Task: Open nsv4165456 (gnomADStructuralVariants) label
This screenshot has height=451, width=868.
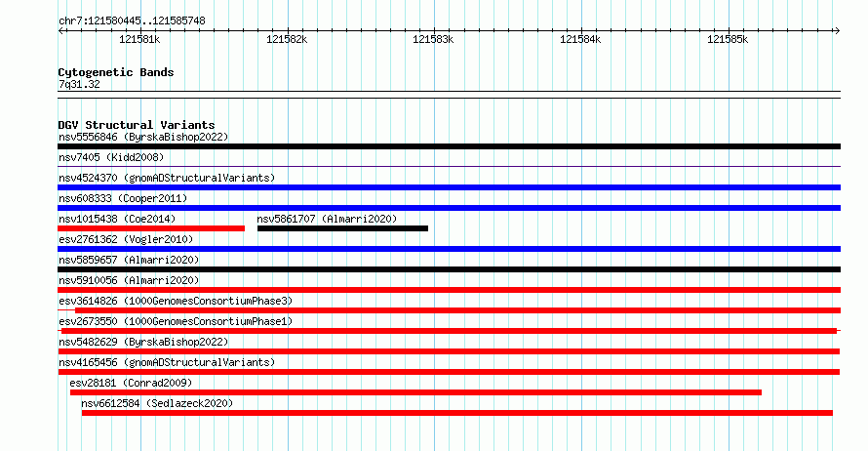Action: pyautogui.click(x=167, y=362)
